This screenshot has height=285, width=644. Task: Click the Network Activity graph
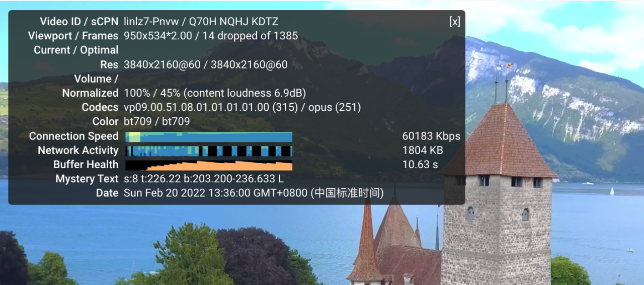209,151
